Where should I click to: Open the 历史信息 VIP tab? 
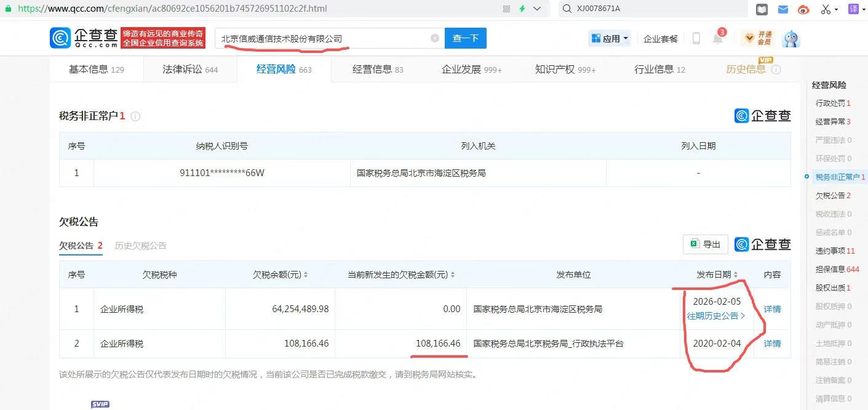point(746,70)
